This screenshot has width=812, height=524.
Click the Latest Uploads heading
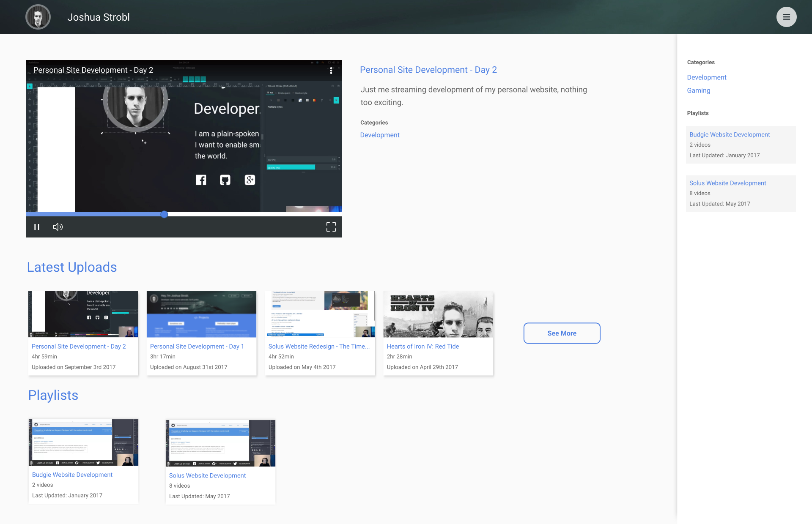[x=72, y=267]
